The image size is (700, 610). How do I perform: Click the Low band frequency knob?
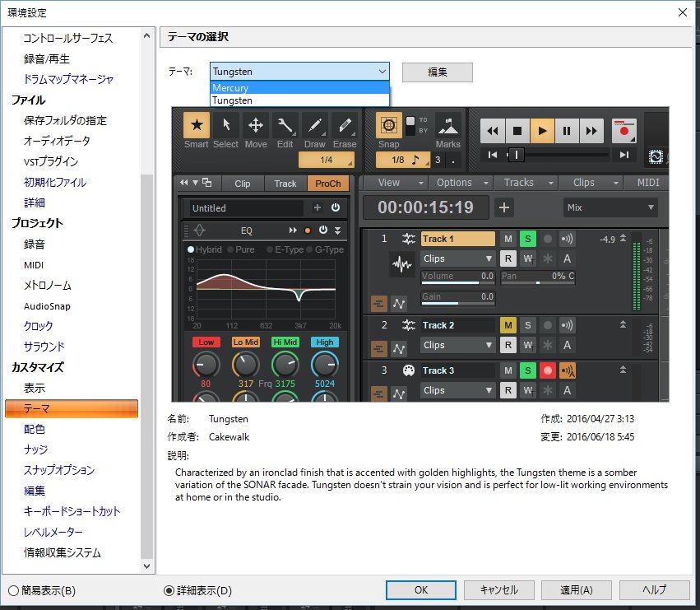[206, 365]
